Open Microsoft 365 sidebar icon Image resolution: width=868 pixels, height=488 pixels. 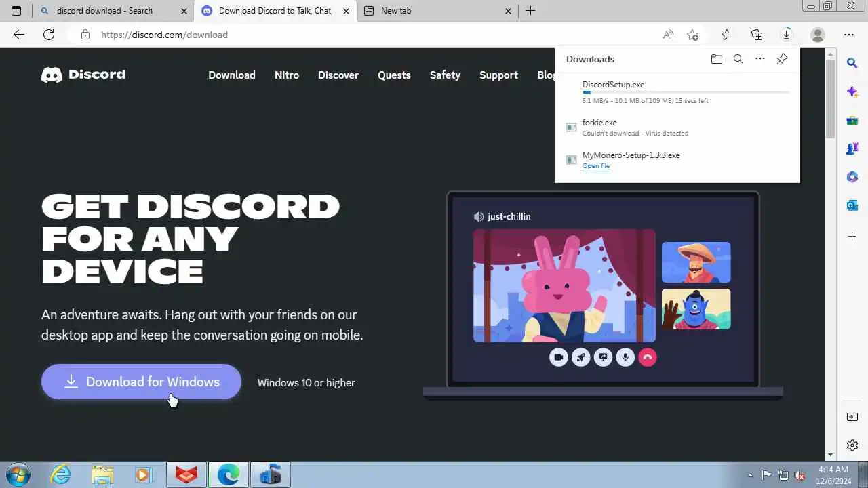852,177
